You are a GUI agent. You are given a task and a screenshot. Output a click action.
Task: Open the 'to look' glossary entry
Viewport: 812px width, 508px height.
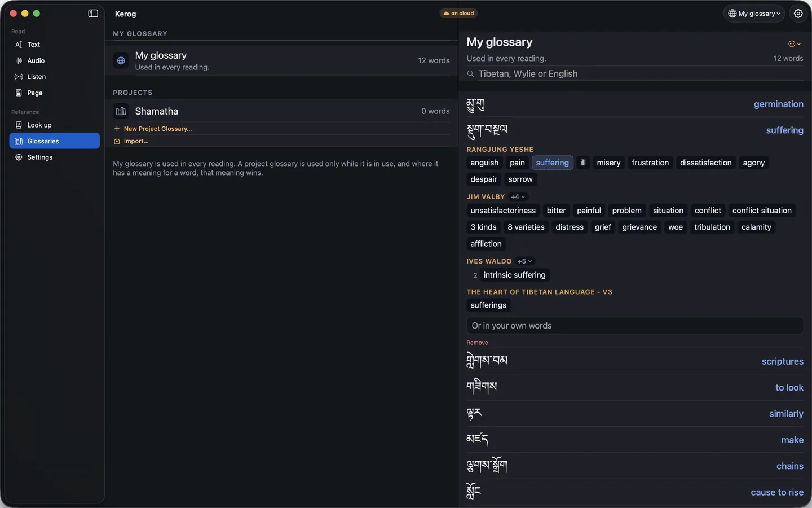coord(635,388)
